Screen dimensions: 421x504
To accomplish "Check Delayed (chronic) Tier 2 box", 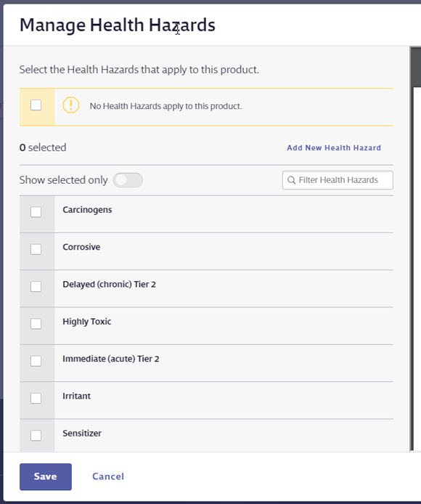I will point(36,286).
